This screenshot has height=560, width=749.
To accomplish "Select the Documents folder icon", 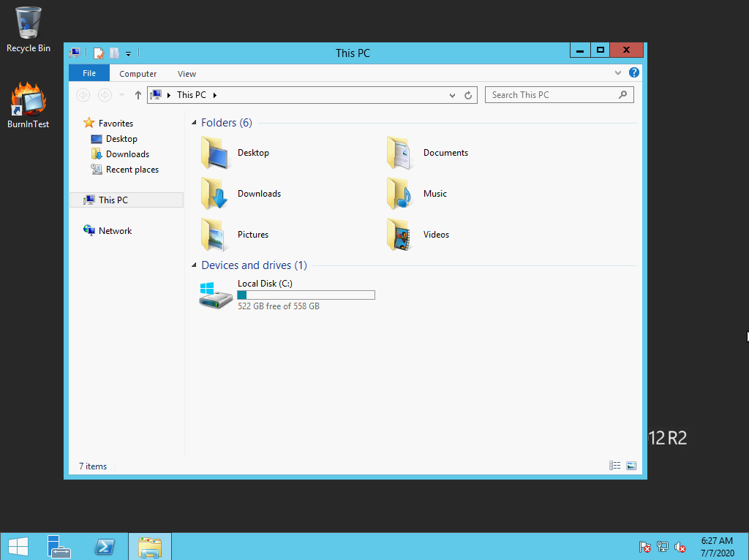I will [400, 153].
